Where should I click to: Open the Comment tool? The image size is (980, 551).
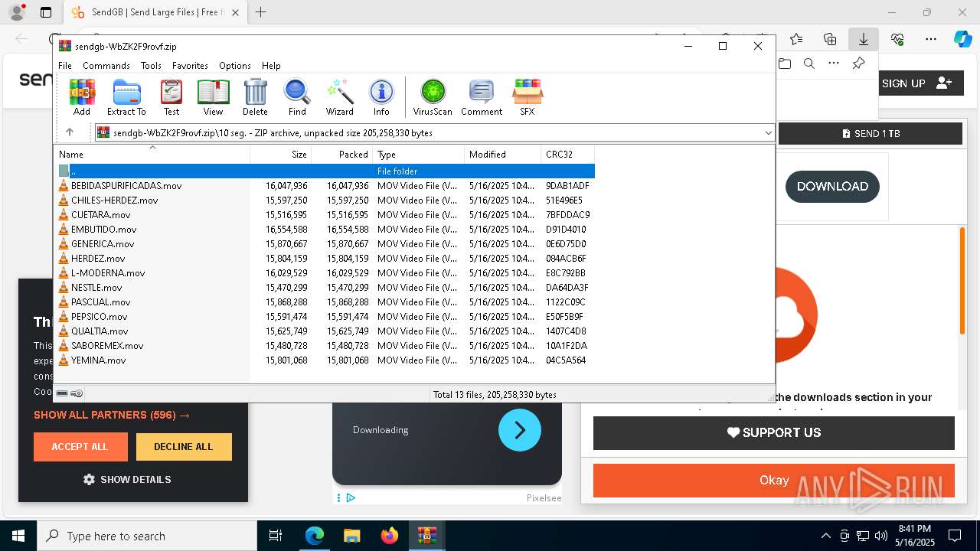pos(482,97)
